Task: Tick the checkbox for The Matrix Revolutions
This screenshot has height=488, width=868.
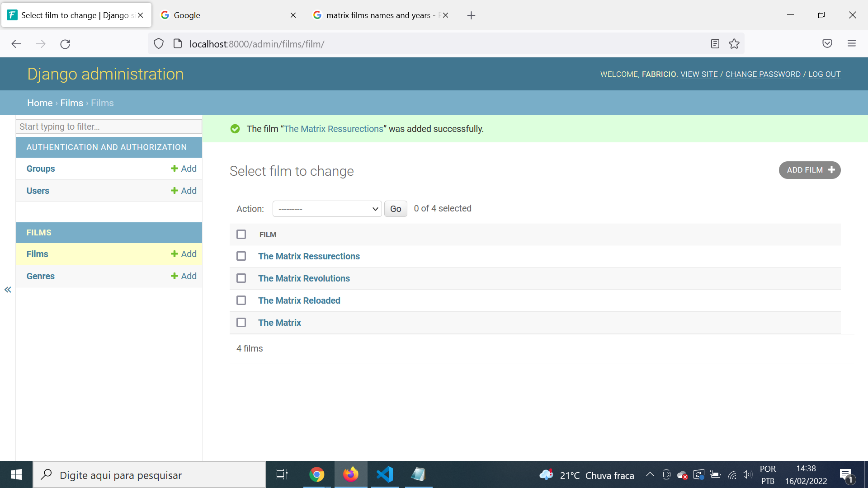Action: click(x=241, y=278)
